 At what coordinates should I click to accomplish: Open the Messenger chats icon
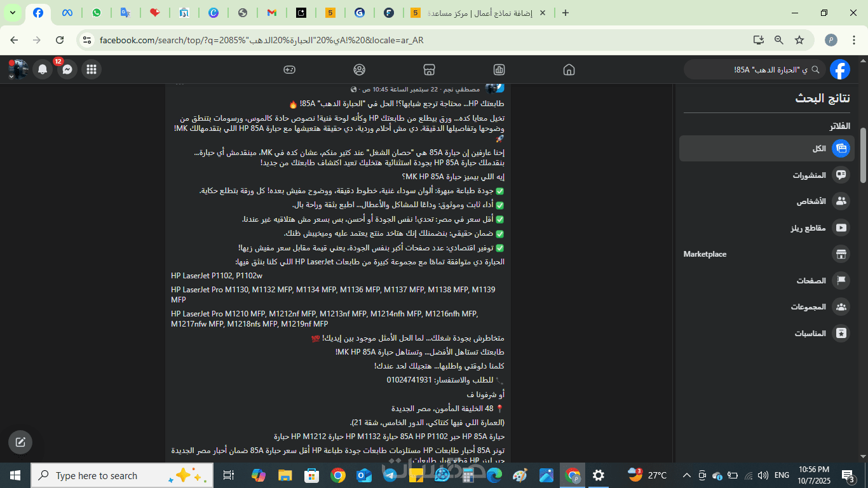[x=67, y=69]
